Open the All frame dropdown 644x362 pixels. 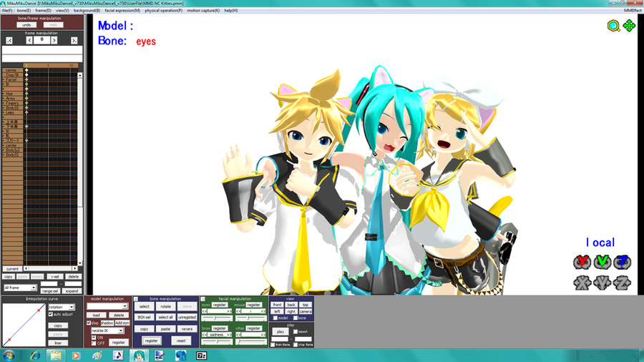click(x=20, y=288)
